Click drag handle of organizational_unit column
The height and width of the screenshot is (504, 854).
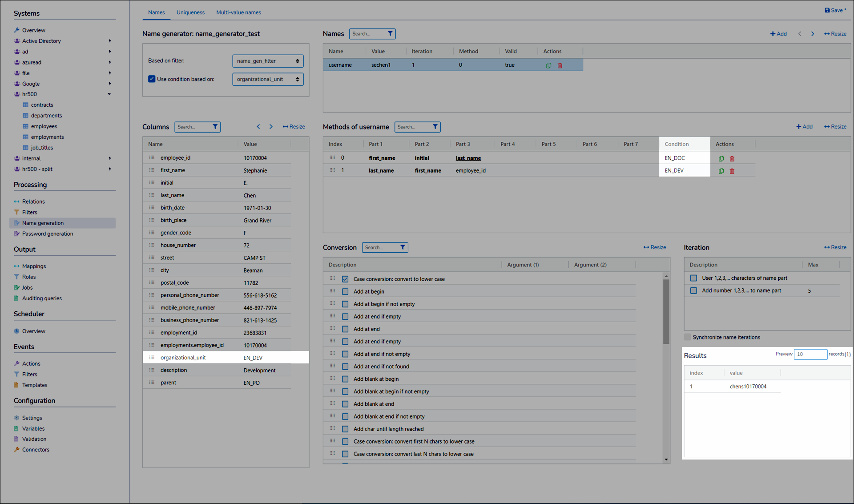coord(152,358)
